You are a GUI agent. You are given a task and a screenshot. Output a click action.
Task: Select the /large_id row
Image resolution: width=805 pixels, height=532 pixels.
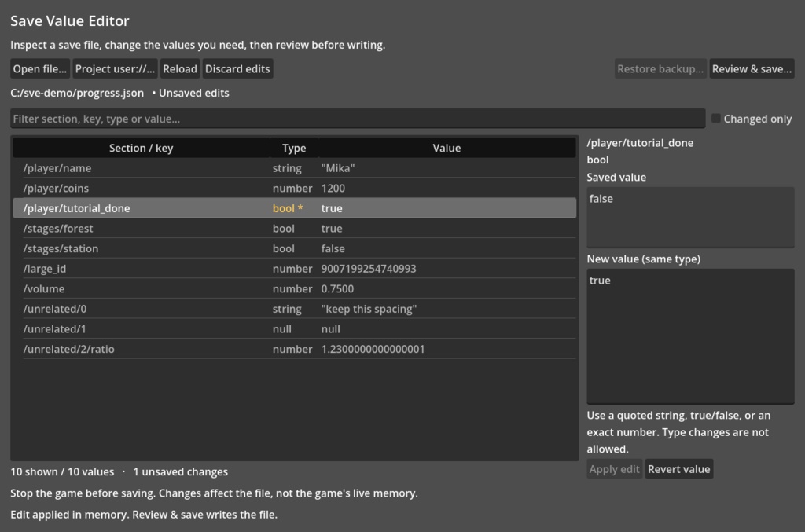pyautogui.click(x=294, y=268)
